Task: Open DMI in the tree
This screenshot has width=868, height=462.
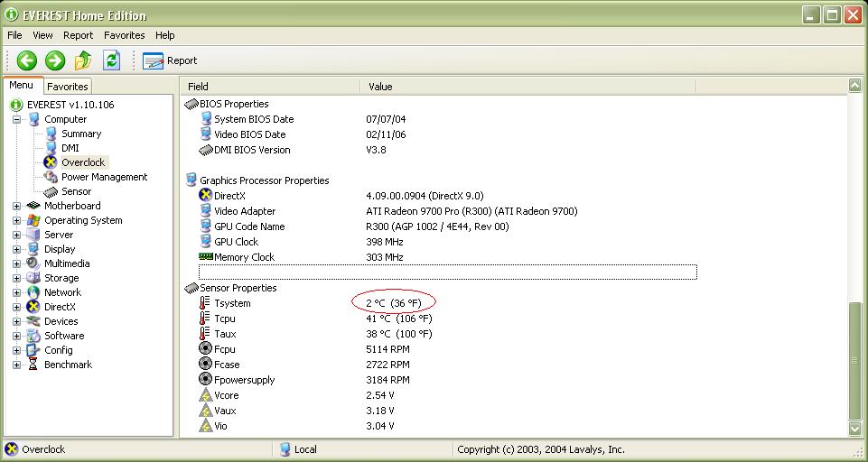Action: (x=70, y=148)
